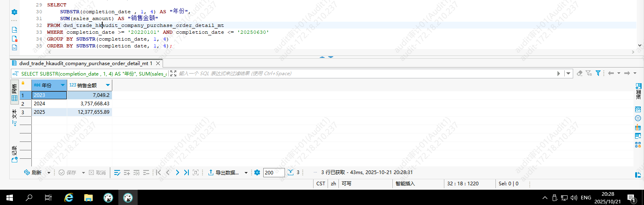Open result set settings gear icon
644x205 pixels.
click(257, 172)
